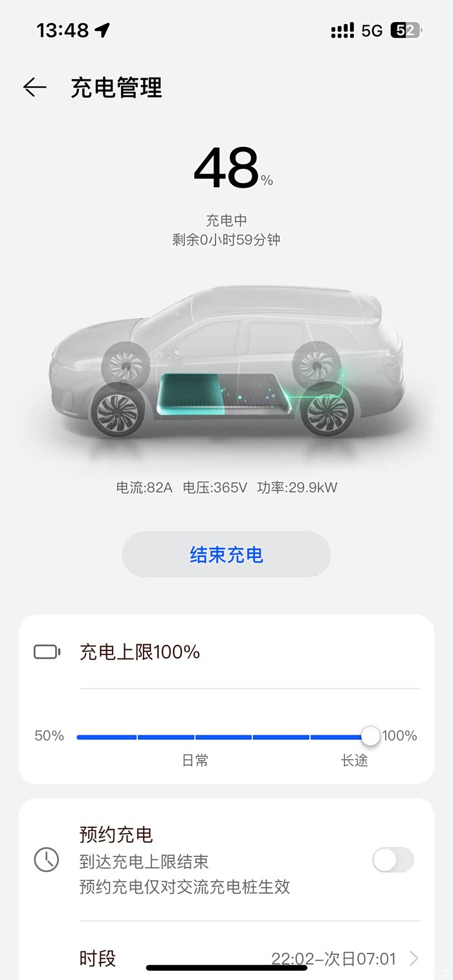
Task: Tap the 48% charge level display
Action: tap(233, 168)
